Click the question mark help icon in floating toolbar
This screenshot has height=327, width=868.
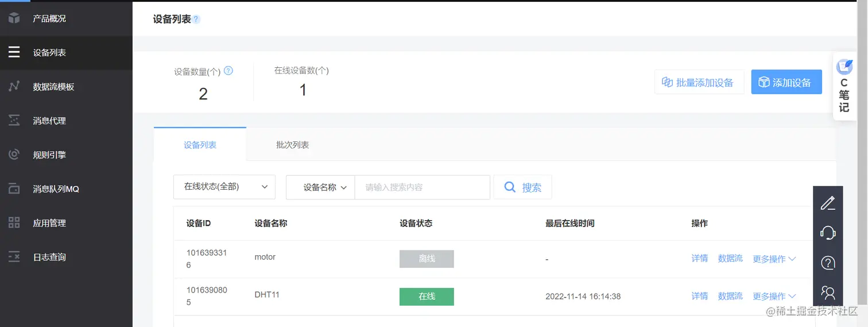(828, 263)
